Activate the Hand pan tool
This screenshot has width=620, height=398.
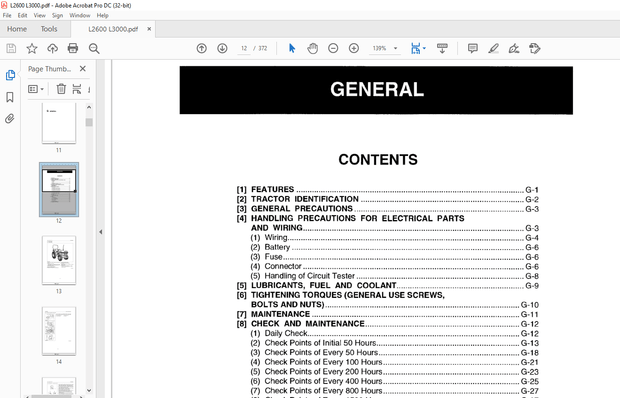point(312,48)
